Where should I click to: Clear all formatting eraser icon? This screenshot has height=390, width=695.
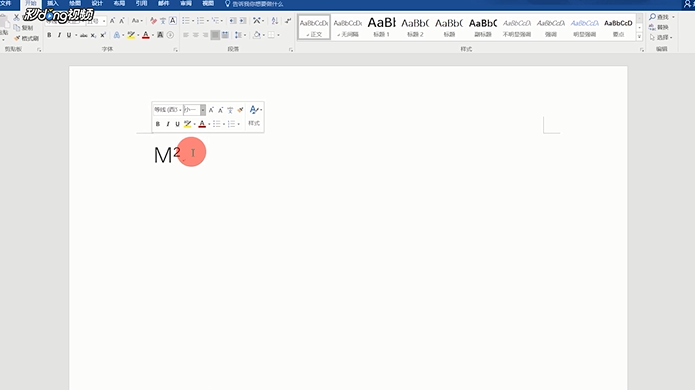click(153, 21)
